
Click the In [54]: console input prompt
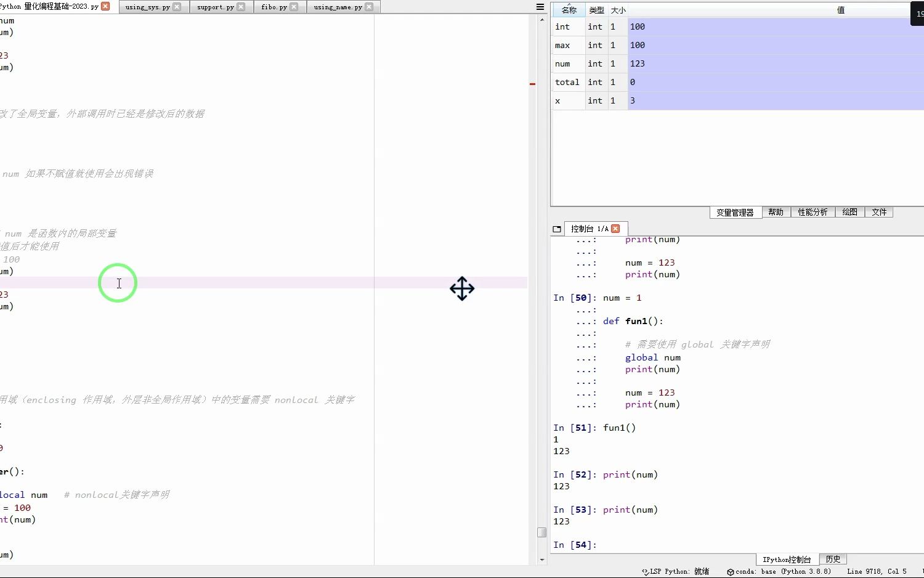pos(575,545)
